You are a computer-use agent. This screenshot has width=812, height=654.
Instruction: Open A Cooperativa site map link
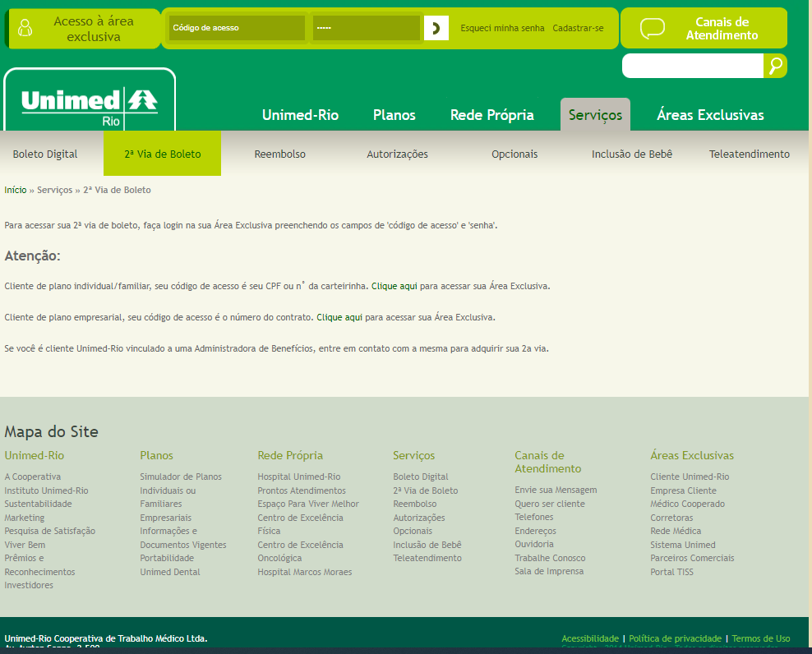click(x=33, y=477)
